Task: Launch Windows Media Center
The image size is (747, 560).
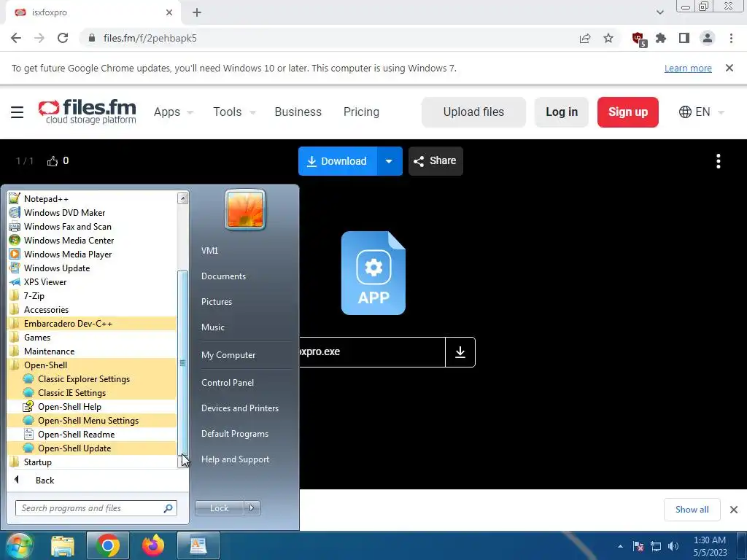Action: tap(92, 240)
